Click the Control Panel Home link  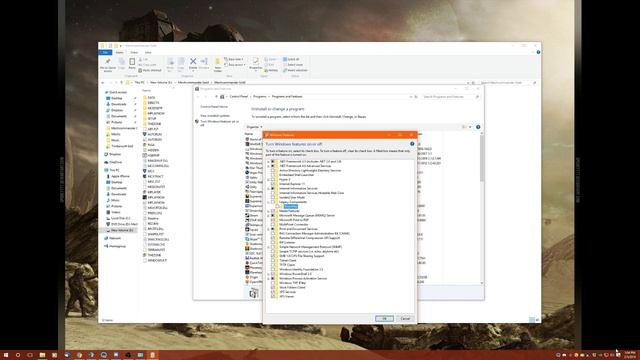[x=214, y=107]
